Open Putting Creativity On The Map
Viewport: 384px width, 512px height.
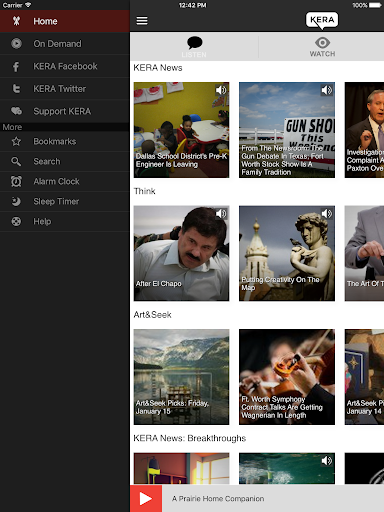(x=287, y=253)
